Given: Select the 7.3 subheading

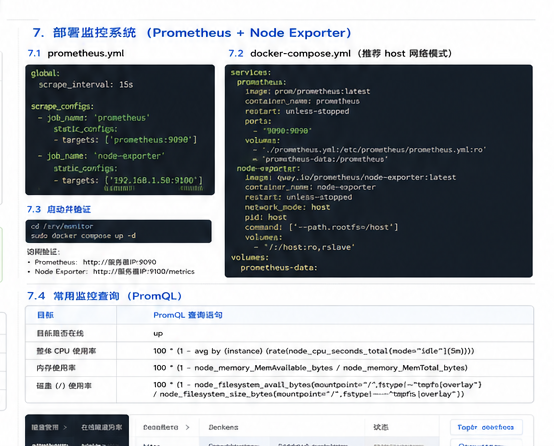Looking at the screenshot, I should tap(59, 210).
